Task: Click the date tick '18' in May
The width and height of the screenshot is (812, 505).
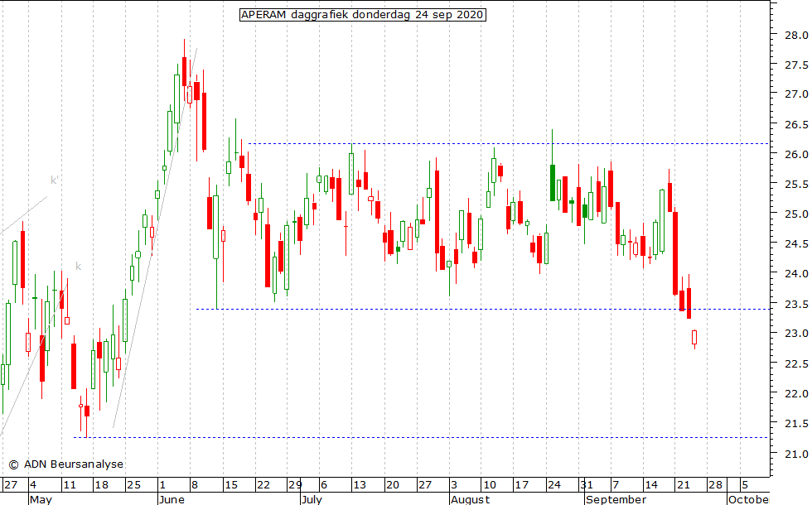Action: tap(102, 485)
